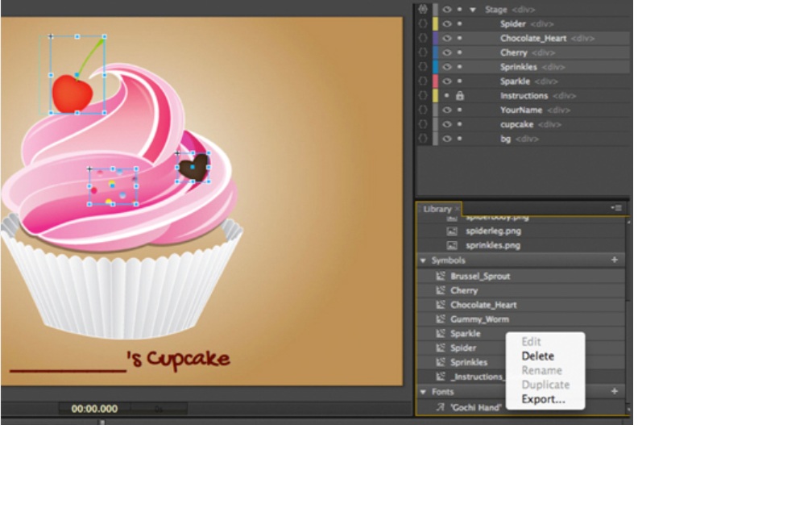812x508 pixels.
Task: Click the 00:00.000 timecode field
Action: (x=94, y=409)
